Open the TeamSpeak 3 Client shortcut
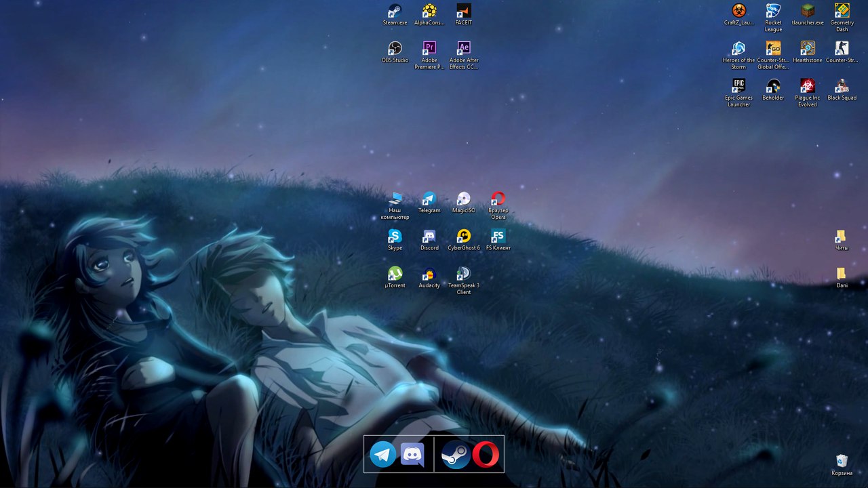 coord(464,281)
